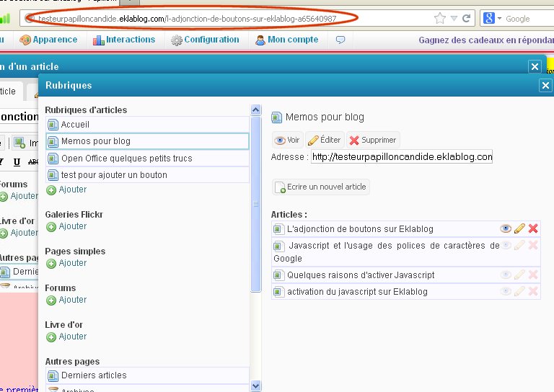Close the Rubriques dialog
Screen dimensions: 554x392
tap(545, 85)
